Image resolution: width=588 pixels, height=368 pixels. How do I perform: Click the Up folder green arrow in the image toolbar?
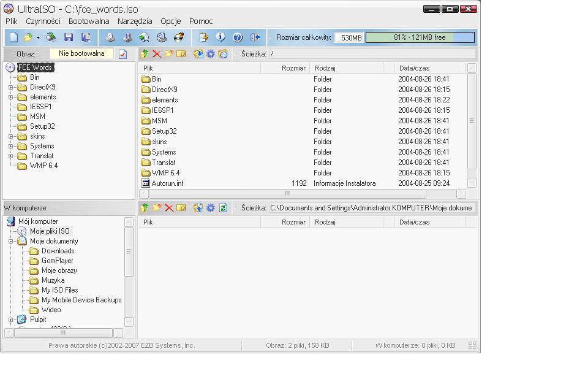tap(145, 54)
